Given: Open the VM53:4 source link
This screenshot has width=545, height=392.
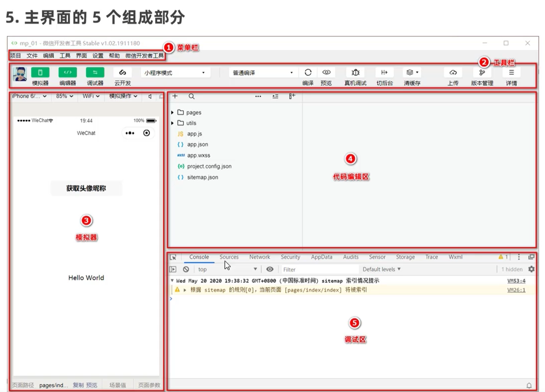Looking at the screenshot, I should click(516, 280).
